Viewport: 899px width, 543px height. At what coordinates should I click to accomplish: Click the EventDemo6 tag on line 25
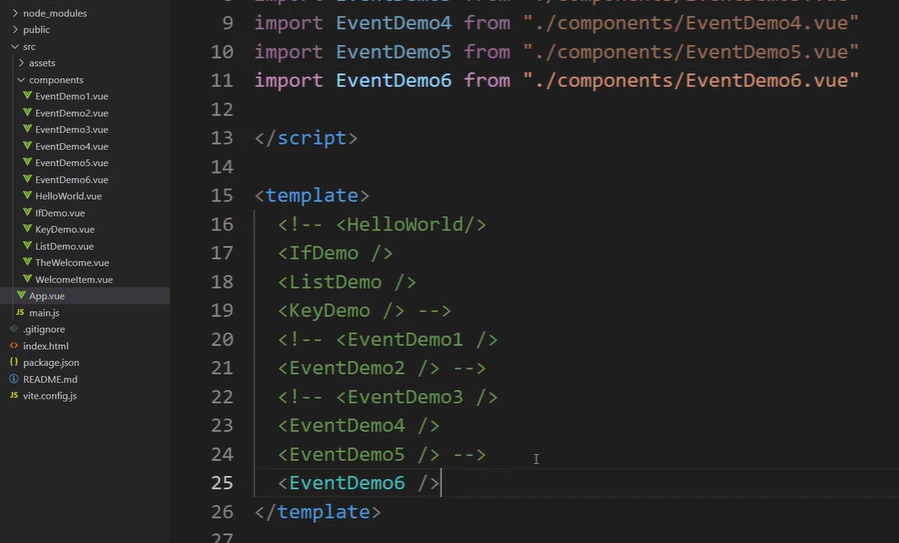click(x=359, y=483)
